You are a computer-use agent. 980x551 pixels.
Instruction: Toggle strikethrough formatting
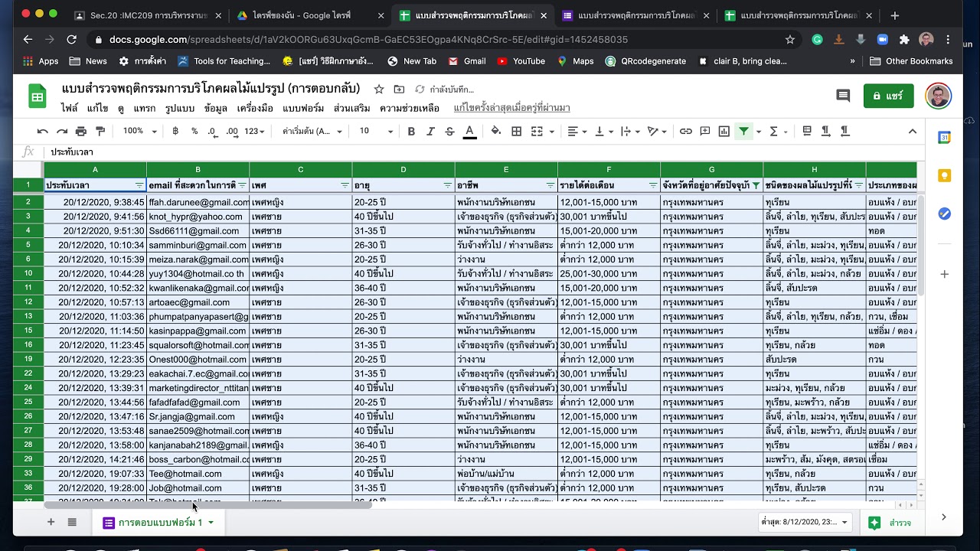pyautogui.click(x=450, y=132)
